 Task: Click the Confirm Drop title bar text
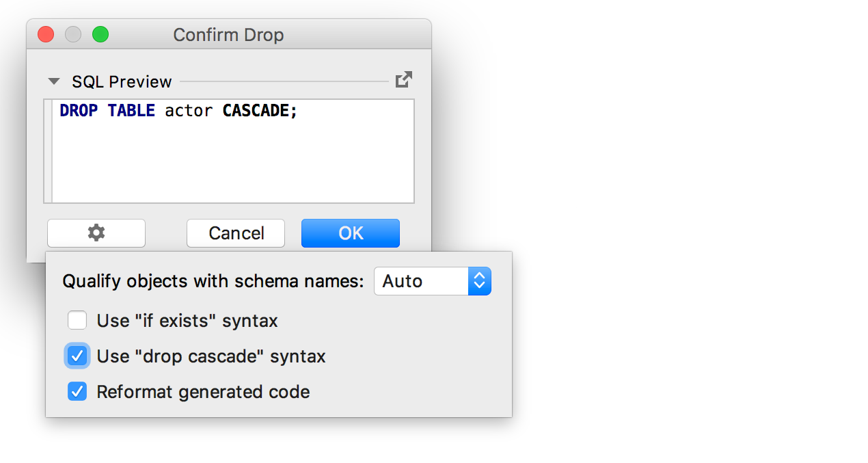[x=228, y=35]
